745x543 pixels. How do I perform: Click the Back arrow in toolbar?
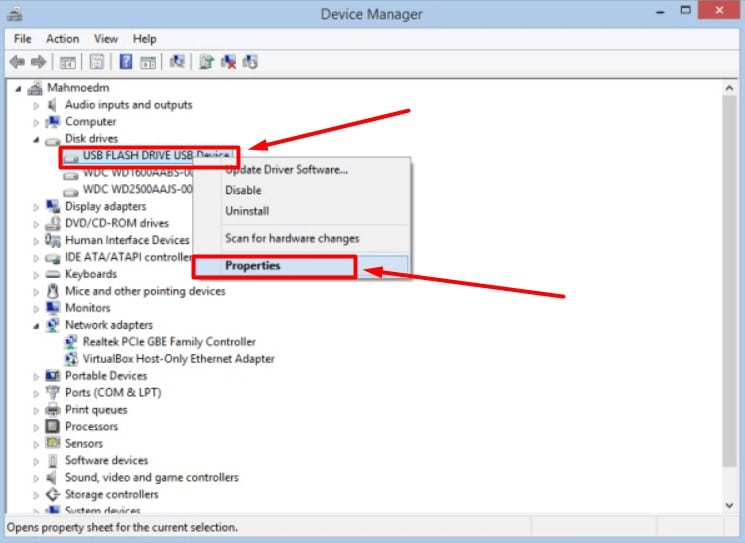click(17, 62)
